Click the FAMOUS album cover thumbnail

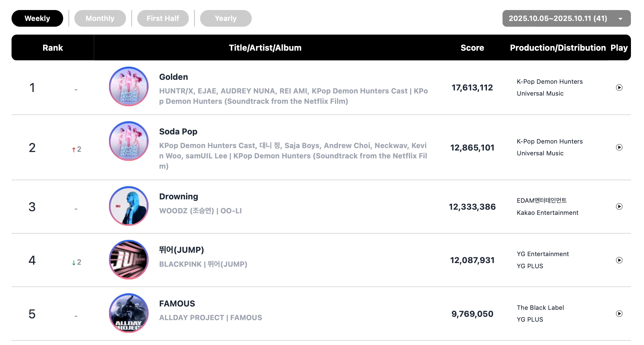coord(129,313)
